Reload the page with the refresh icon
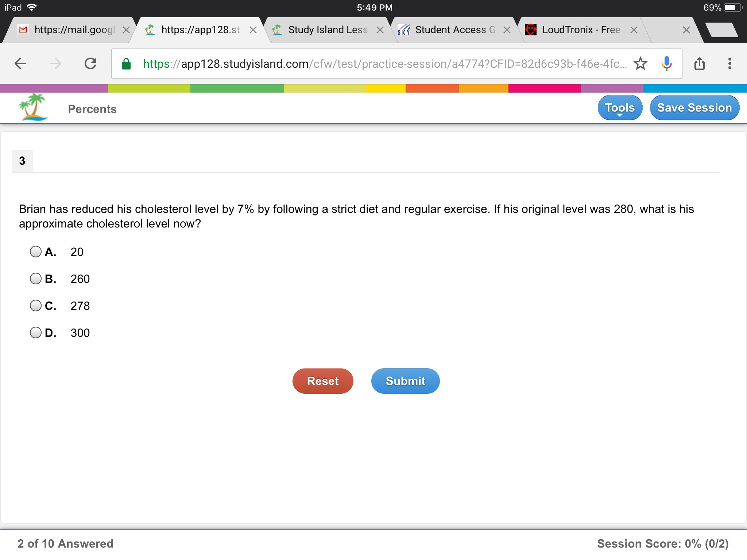 90,64
